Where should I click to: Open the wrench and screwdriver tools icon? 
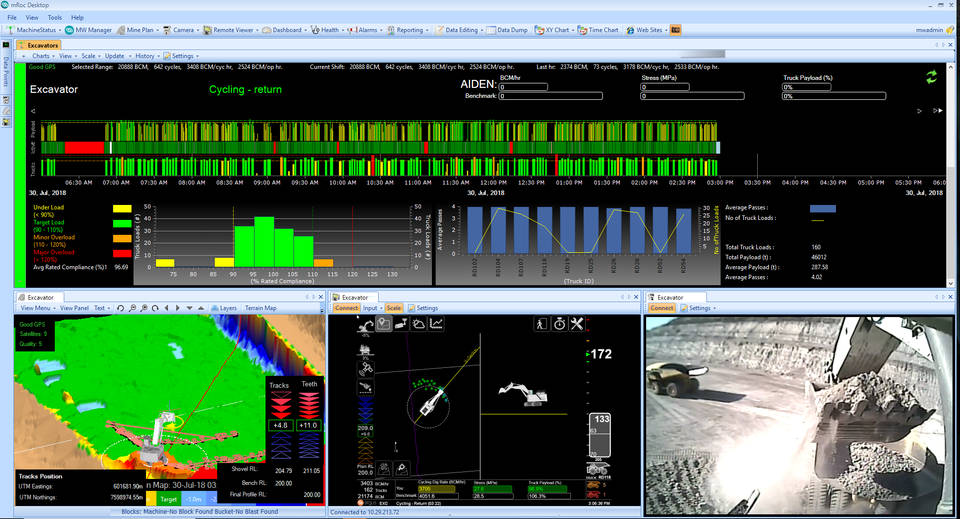(577, 324)
